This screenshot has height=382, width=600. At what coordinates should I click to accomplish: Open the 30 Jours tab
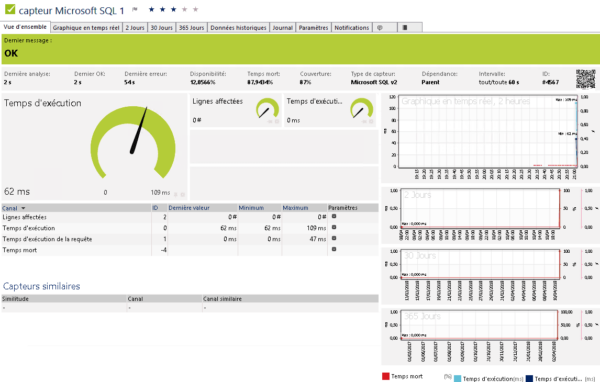click(161, 28)
